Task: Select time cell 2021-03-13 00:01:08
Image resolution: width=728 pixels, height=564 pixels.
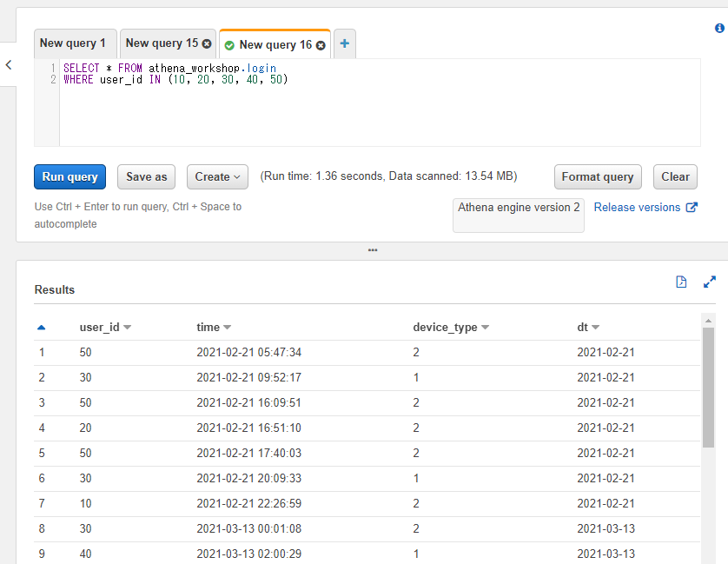Action: (248, 528)
